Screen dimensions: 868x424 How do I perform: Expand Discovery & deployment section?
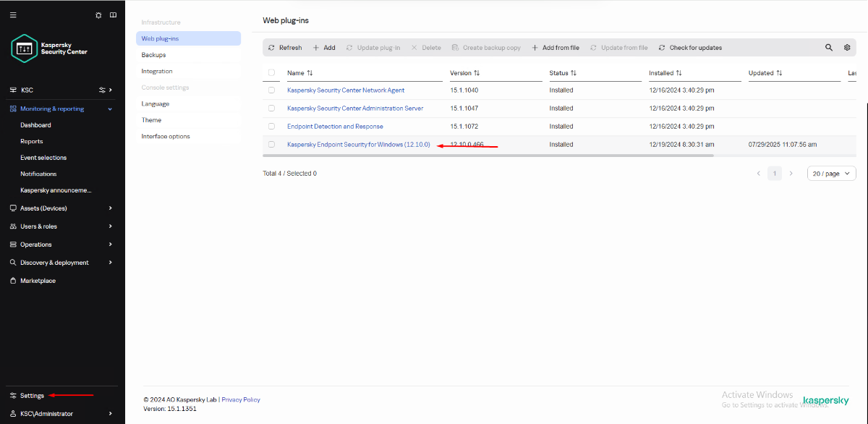tap(110, 263)
